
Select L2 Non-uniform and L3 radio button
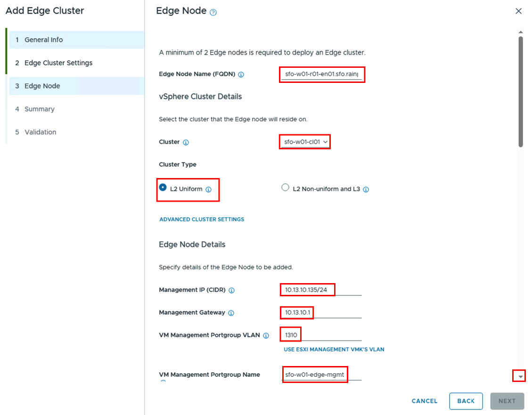285,187
